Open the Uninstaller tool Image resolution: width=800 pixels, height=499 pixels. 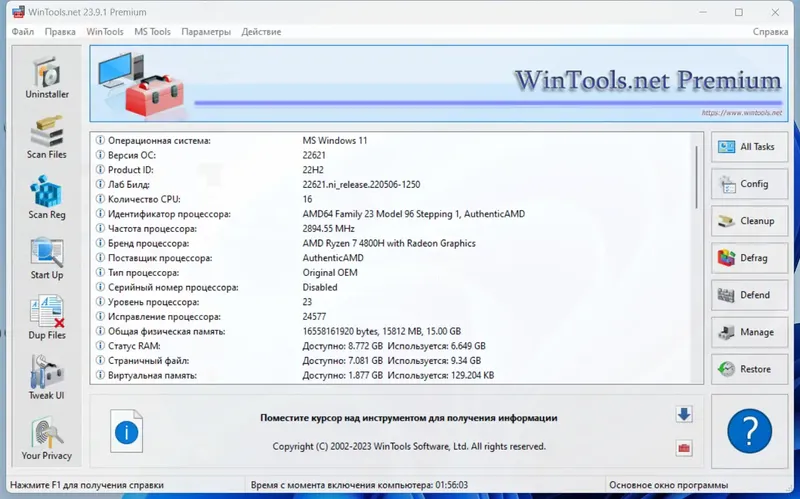pyautogui.click(x=47, y=78)
